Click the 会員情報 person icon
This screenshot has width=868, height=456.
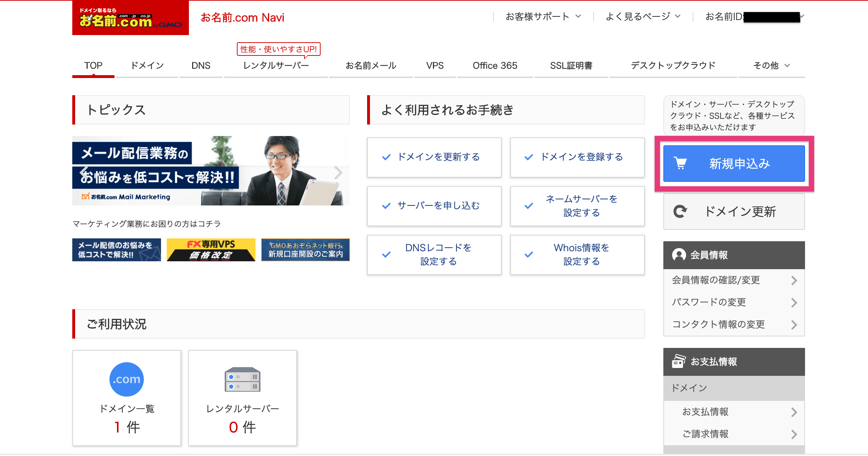coord(679,255)
